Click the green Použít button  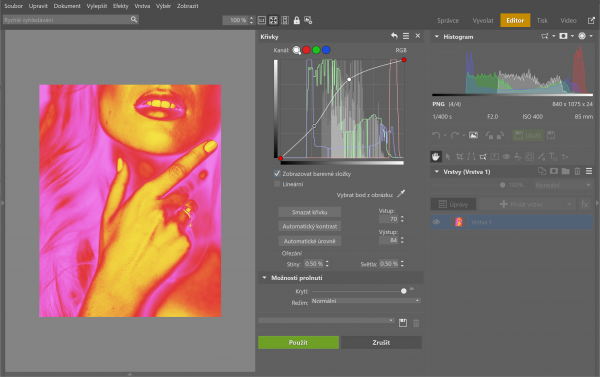[298, 342]
